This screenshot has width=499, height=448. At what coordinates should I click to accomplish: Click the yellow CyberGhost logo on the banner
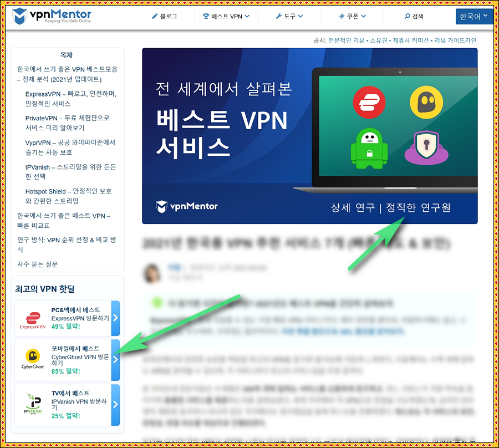coord(426,103)
